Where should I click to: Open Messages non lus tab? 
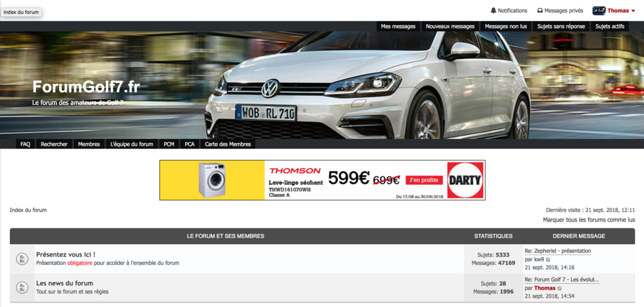pyautogui.click(x=506, y=26)
